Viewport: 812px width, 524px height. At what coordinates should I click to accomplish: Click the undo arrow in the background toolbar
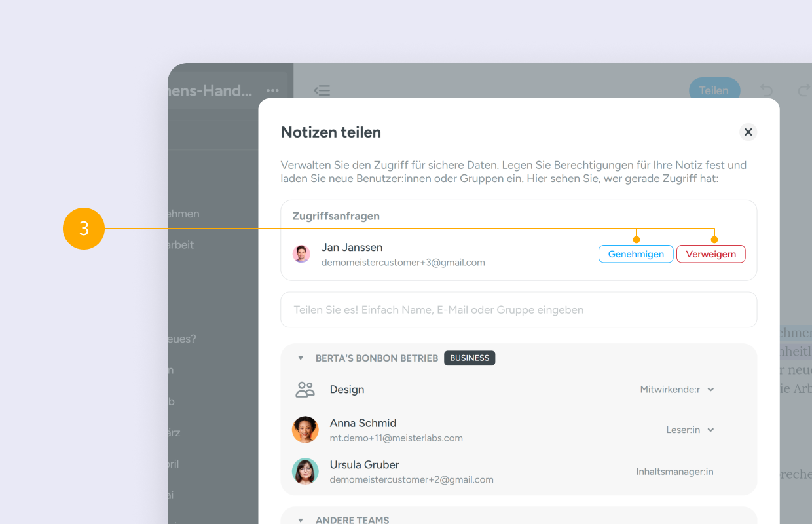pos(766,90)
